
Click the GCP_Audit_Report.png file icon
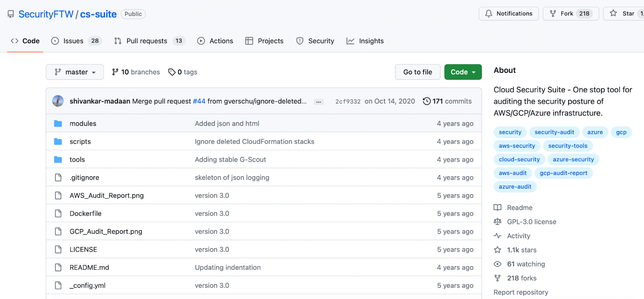tap(58, 231)
